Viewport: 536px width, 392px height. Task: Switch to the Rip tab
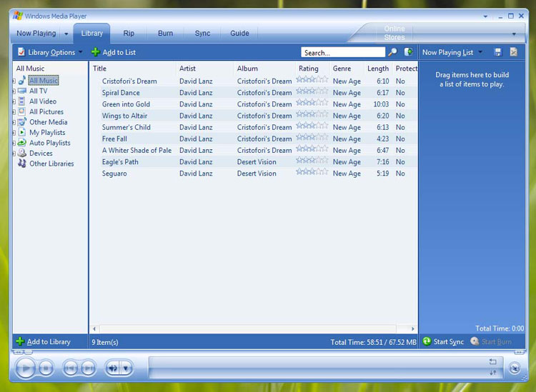tap(129, 33)
